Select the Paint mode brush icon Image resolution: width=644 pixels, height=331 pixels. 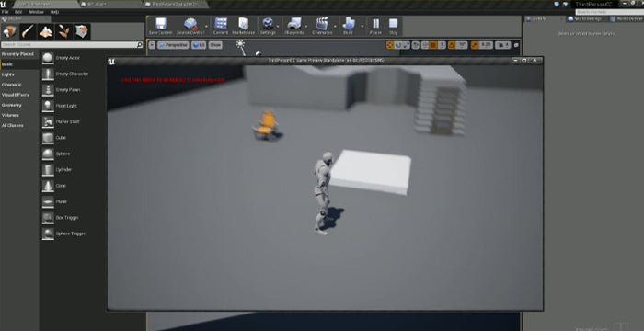28,31
